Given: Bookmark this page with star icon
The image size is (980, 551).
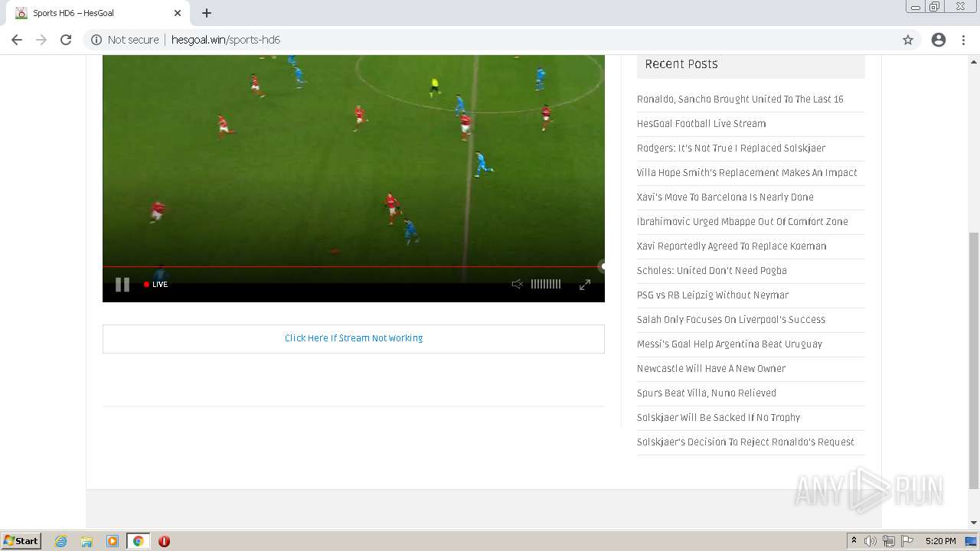Looking at the screenshot, I should 908,40.
